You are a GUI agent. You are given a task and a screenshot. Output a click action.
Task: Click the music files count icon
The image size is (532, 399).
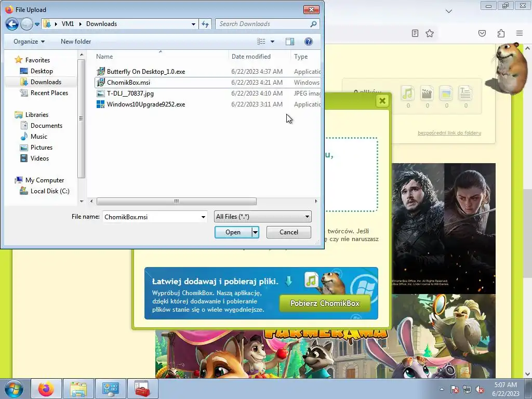(x=408, y=94)
